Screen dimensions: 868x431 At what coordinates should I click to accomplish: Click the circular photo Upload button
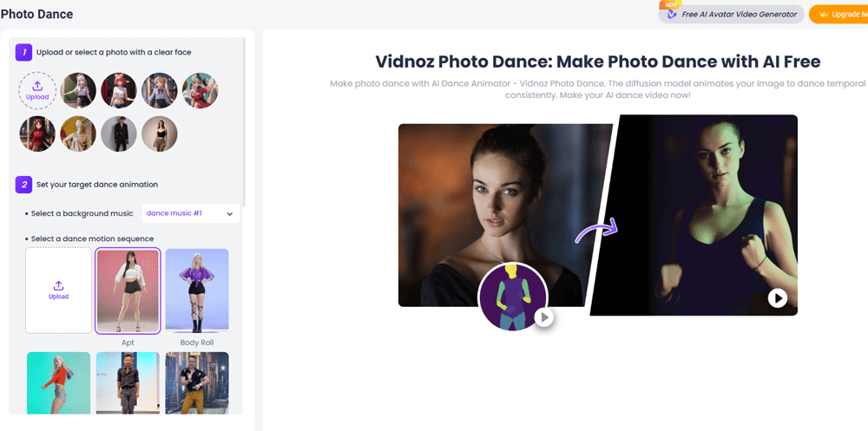point(37,91)
